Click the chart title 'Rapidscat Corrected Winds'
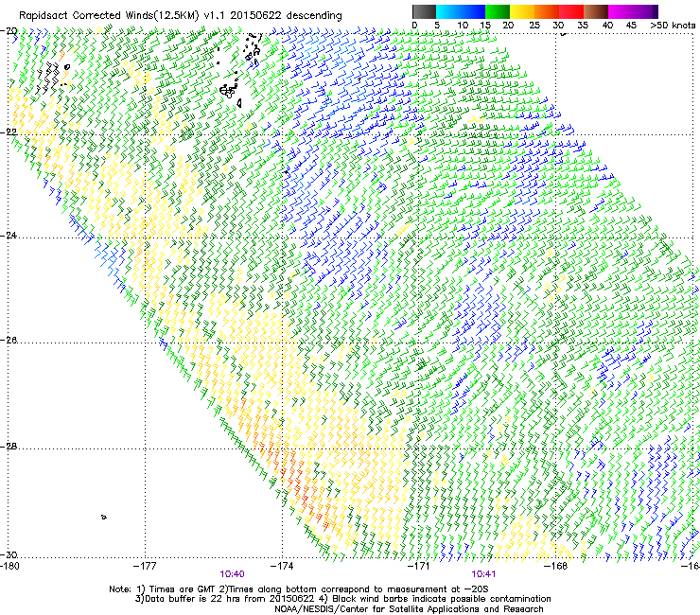 tap(85, 16)
